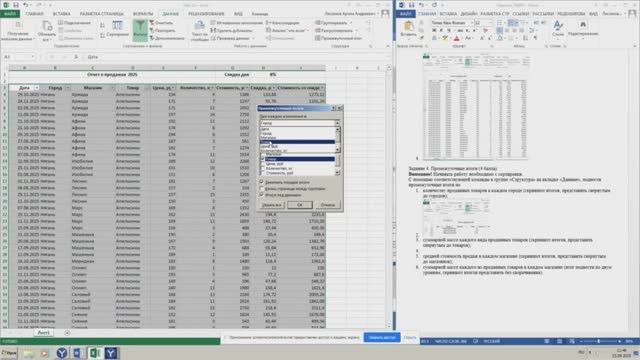Expand Excel Name Box dropdown
640x360 pixels.
click(33, 57)
